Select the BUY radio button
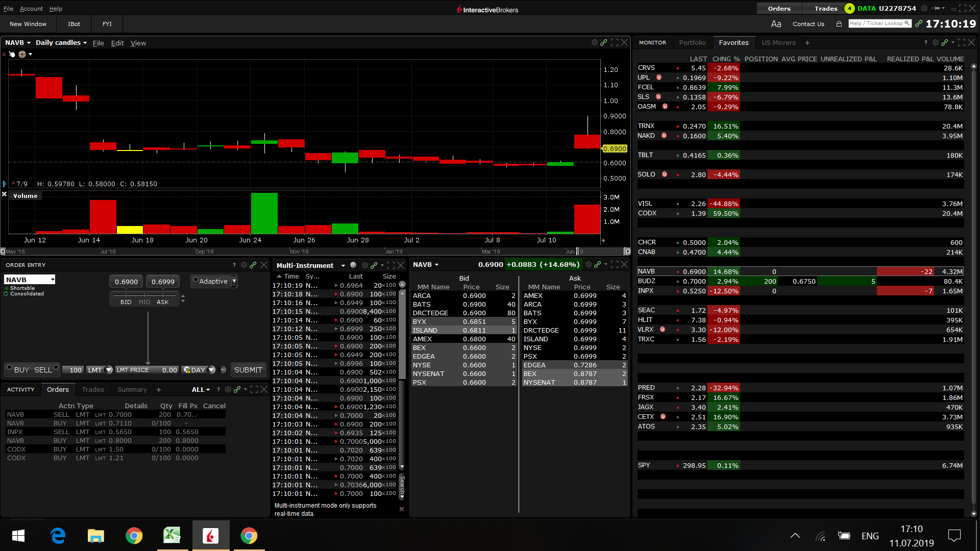980x551 pixels. (x=10, y=367)
